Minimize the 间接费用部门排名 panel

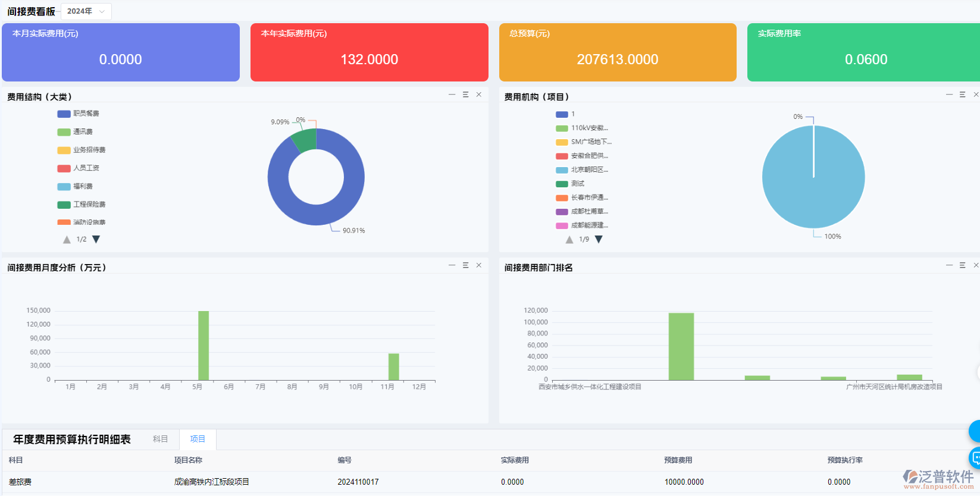click(949, 265)
